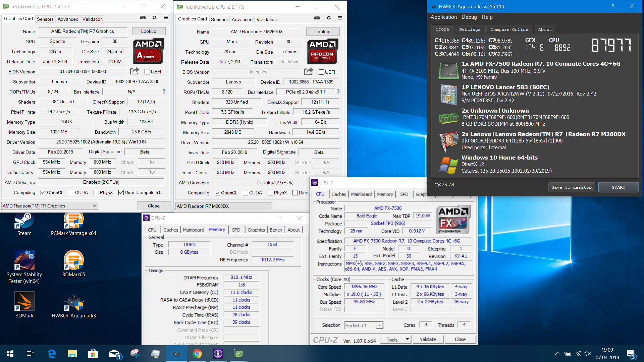Switch to Bench tab in Memory CPU-Z window

[x=276, y=230]
